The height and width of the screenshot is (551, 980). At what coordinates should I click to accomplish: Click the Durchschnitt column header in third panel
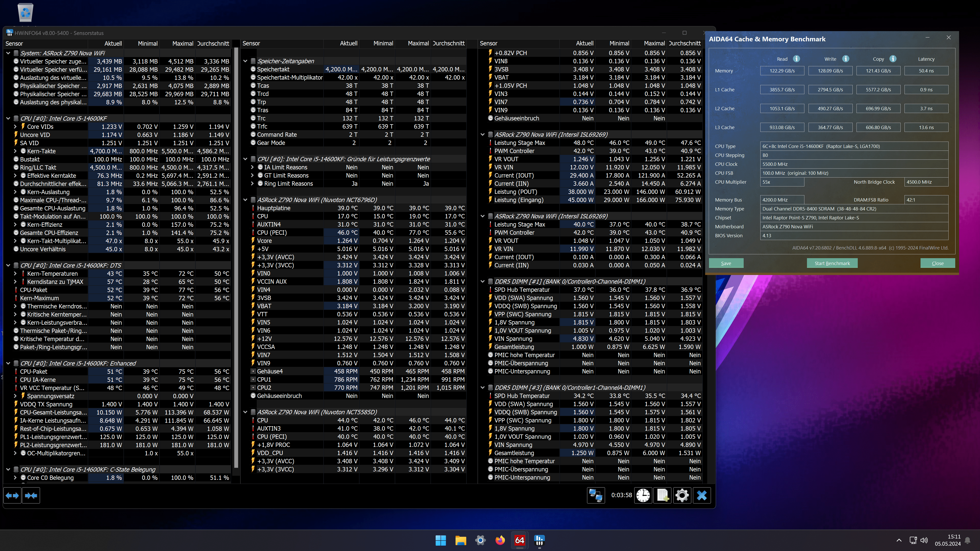click(684, 44)
